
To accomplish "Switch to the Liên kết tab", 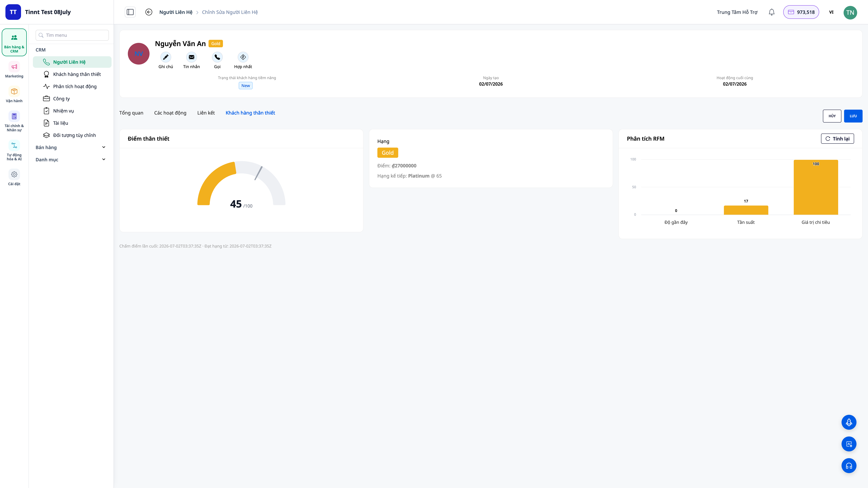I will [206, 113].
